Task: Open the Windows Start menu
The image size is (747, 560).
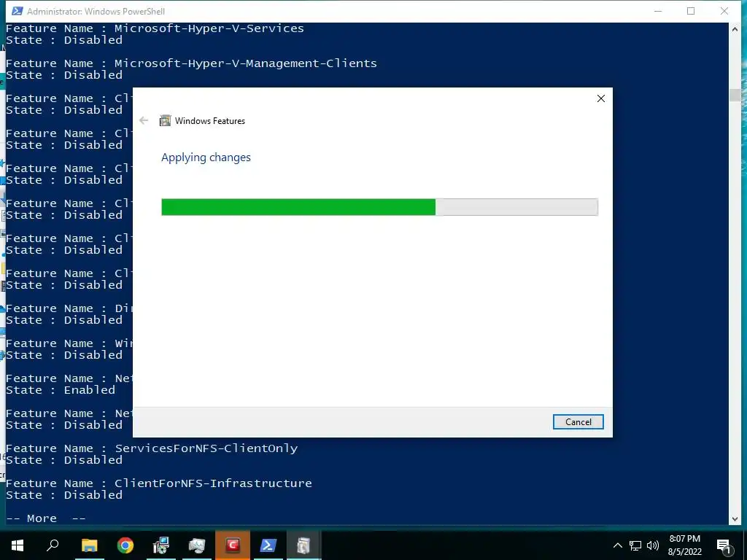Action: (x=18, y=545)
